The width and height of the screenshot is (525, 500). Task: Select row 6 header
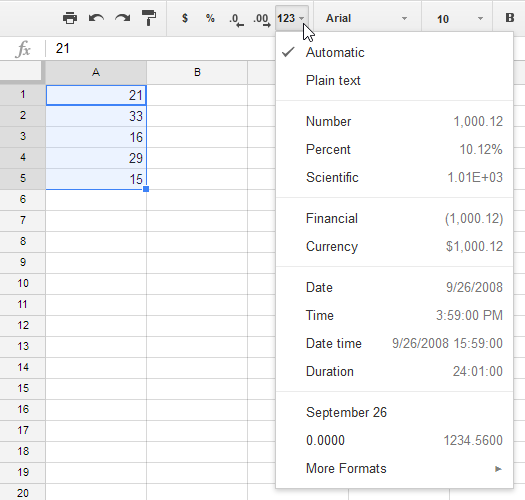pyautogui.click(x=22, y=200)
